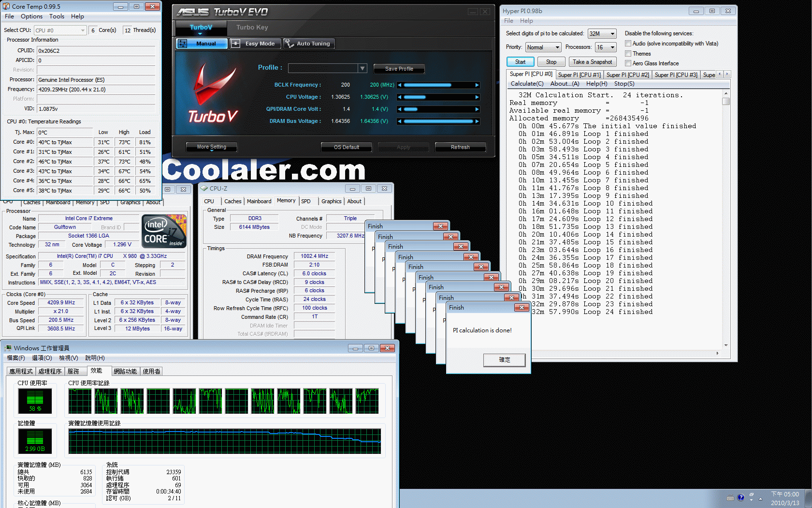Click the DRAM Bus Voltage slider track
This screenshot has height=508, width=812.
tap(438, 121)
